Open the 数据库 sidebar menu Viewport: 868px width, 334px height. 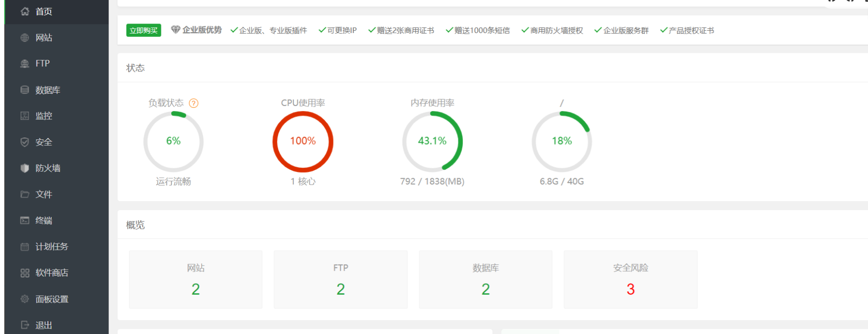(56, 90)
